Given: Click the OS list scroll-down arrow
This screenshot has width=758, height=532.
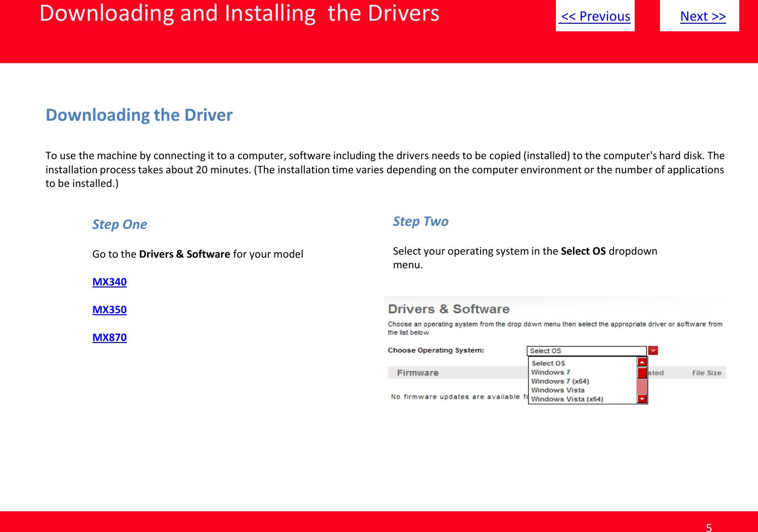Looking at the screenshot, I should click(642, 399).
